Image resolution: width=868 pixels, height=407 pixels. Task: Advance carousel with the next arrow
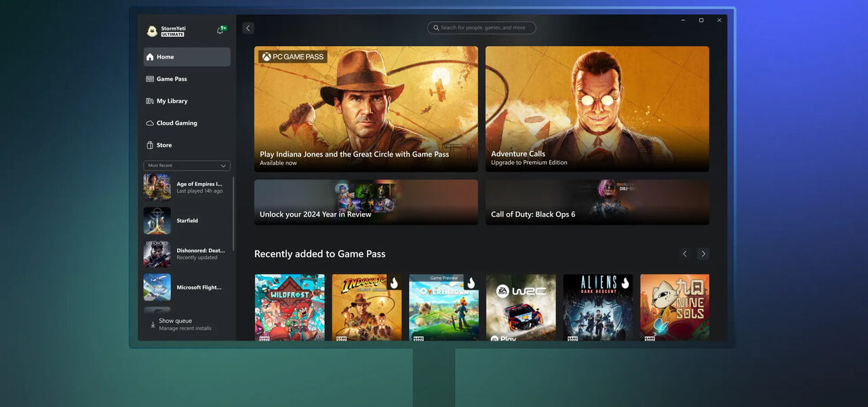tap(703, 254)
